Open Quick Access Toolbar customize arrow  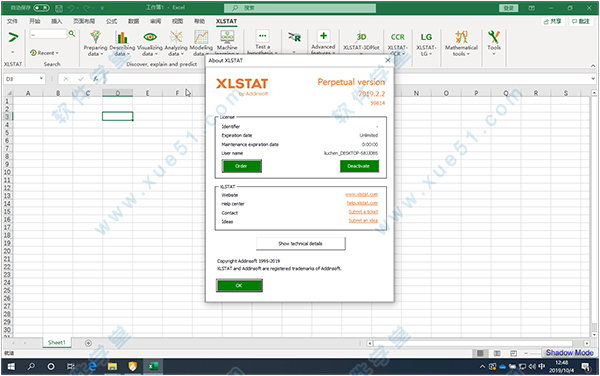[102, 8]
